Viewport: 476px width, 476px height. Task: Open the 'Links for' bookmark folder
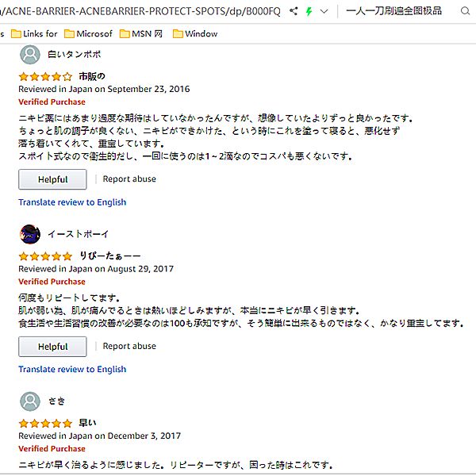pos(34,34)
